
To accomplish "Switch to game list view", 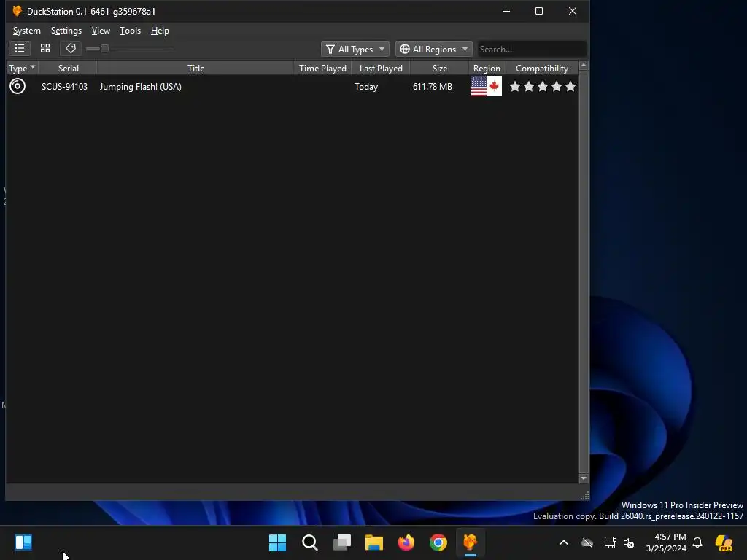I will (20, 49).
